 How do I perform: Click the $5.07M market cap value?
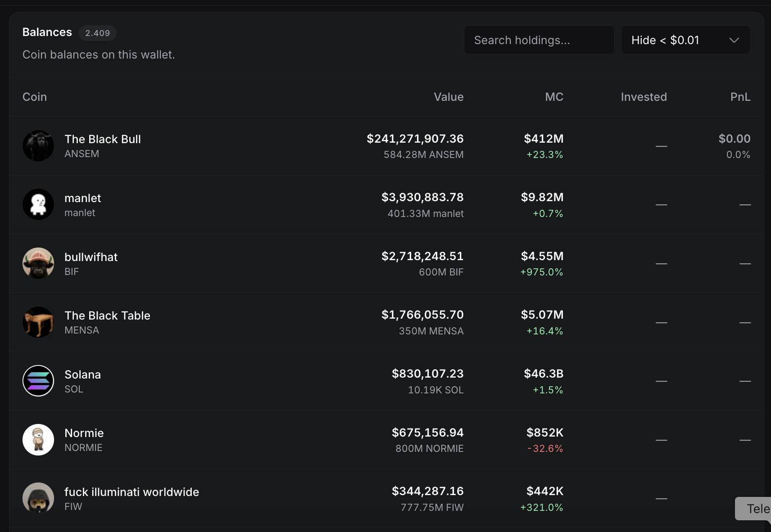(x=542, y=315)
